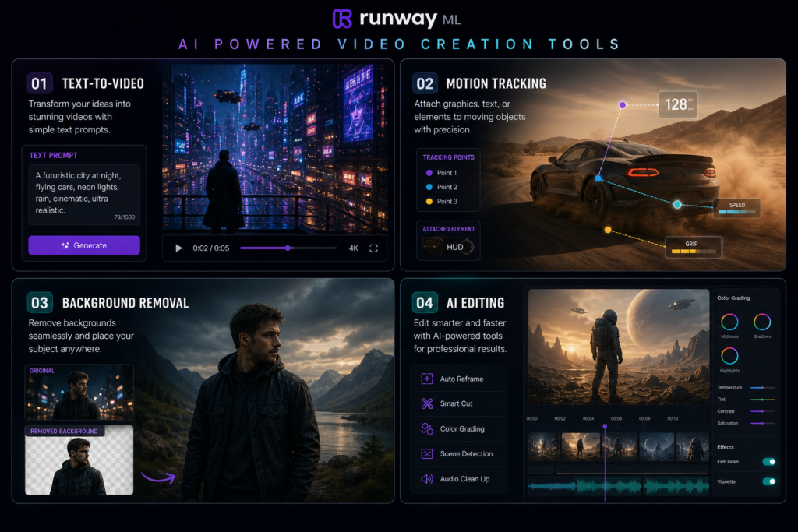Seek the city video progress bar

(x=288, y=248)
